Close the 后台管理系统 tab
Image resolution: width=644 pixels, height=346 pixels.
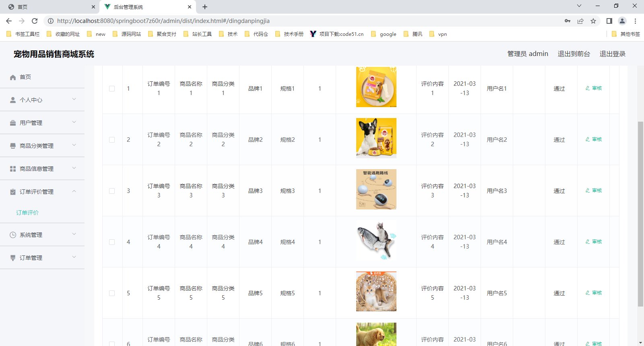[x=190, y=7]
